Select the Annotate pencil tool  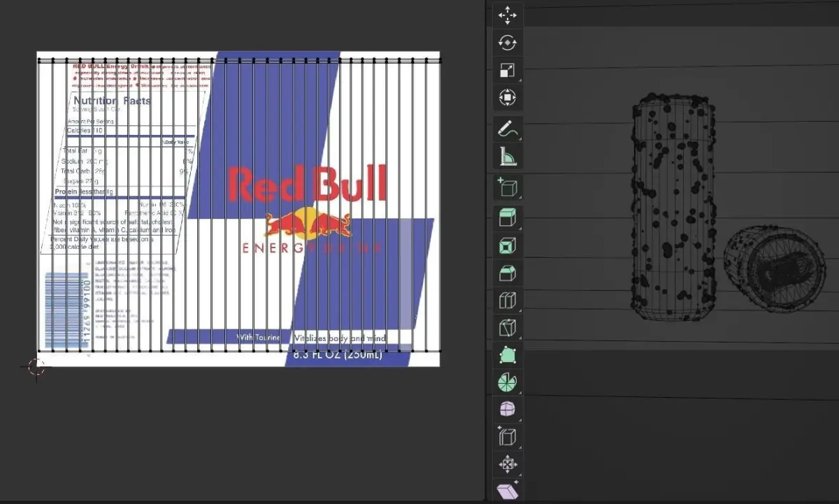coord(507,129)
